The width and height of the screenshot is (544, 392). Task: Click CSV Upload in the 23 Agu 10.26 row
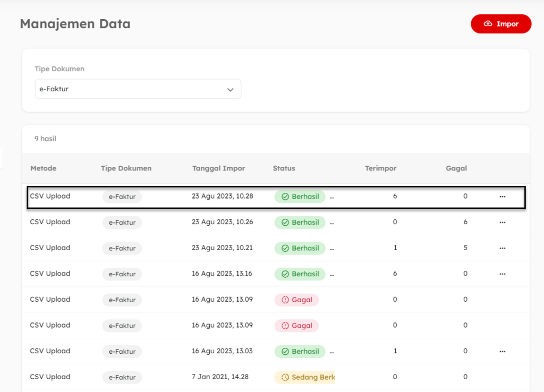click(50, 222)
